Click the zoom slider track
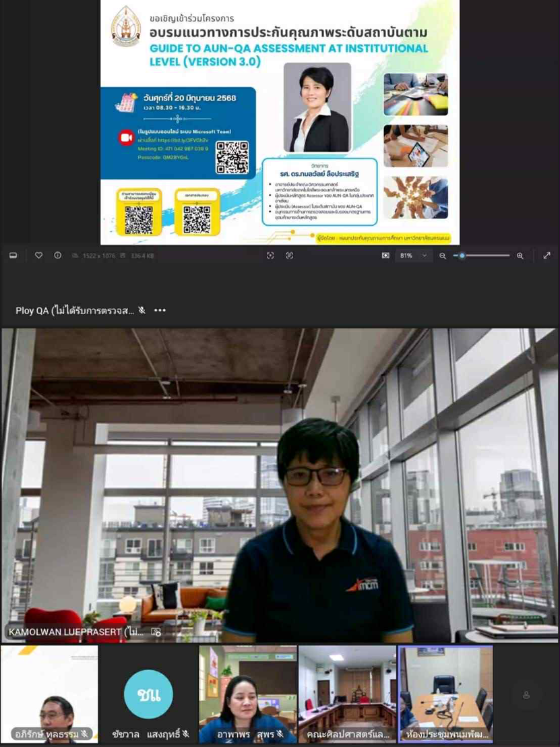 pos(485,256)
